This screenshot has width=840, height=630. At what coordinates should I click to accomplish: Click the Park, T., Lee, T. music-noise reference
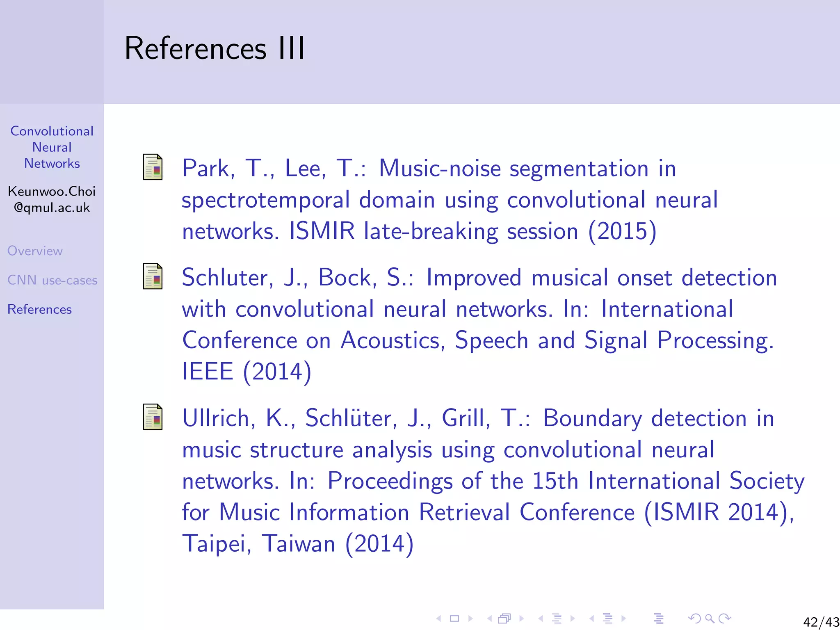pos(450,200)
